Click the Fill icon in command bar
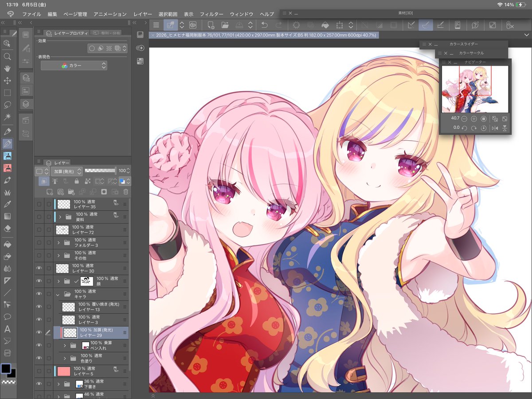532x399 pixels. 325,25
